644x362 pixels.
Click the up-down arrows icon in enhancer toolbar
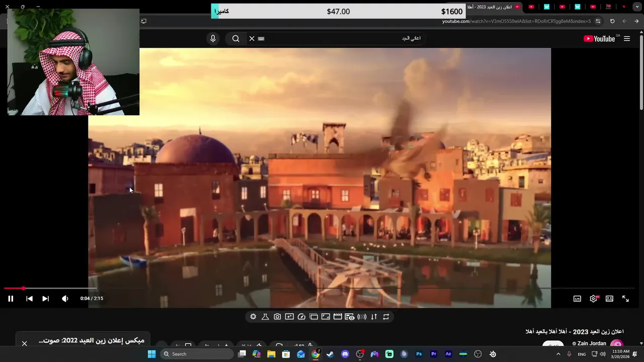point(374,317)
